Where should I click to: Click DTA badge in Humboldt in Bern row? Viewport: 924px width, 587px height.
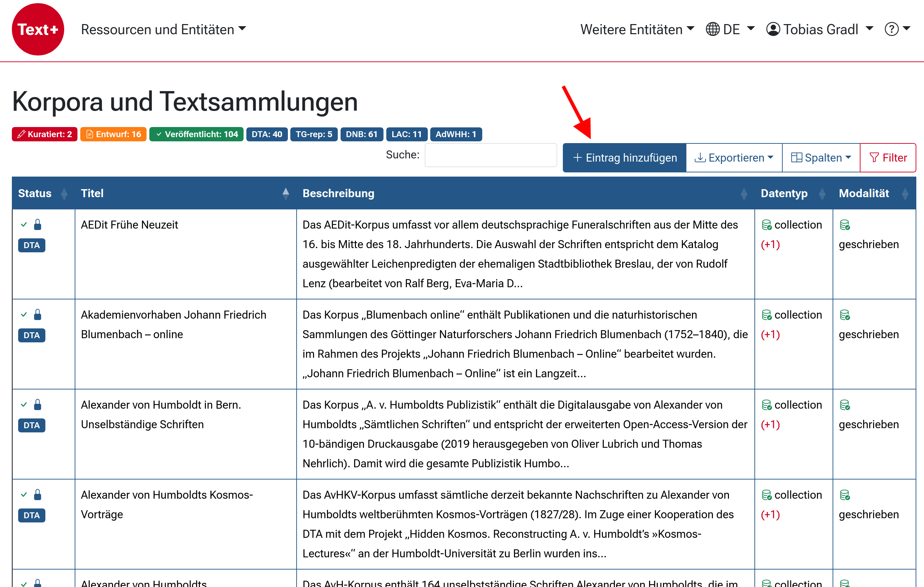(x=31, y=425)
